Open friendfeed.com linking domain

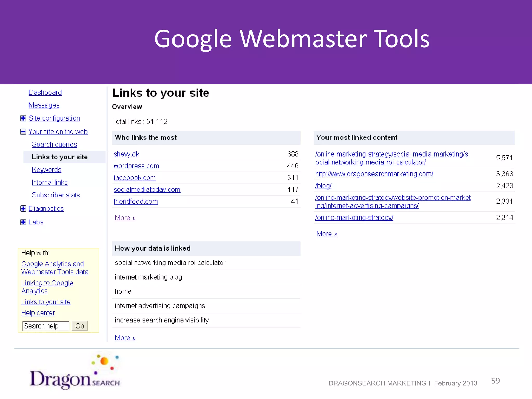click(136, 201)
